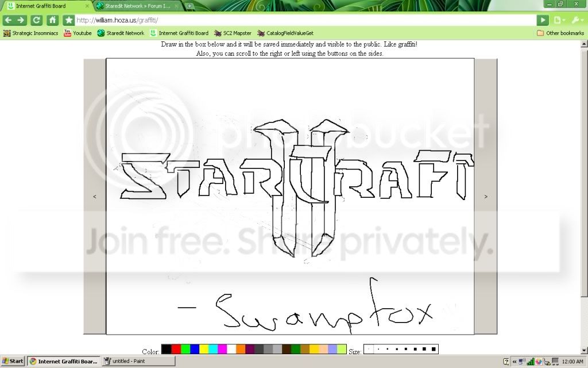Go to the Home page icon
Viewport: 588px width, 368px height.
(x=52, y=20)
